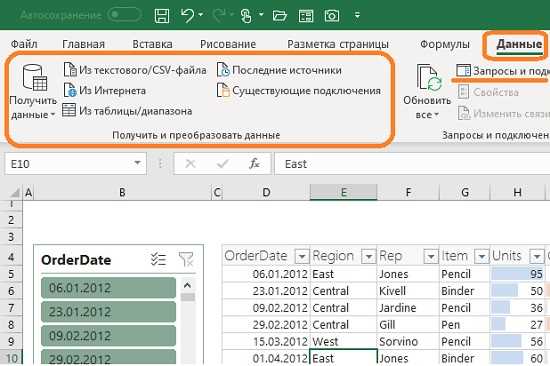Select column B header
The width and height of the screenshot is (550, 366).
122,192
